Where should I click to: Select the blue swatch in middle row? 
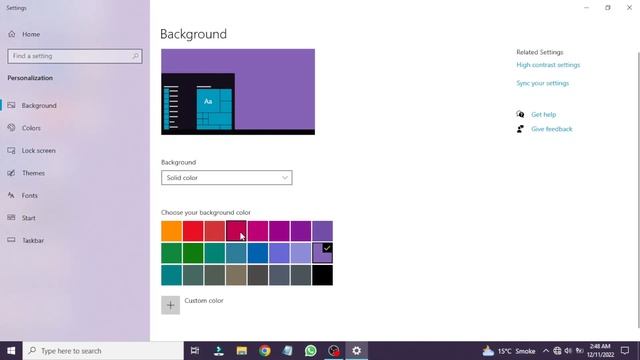point(258,253)
